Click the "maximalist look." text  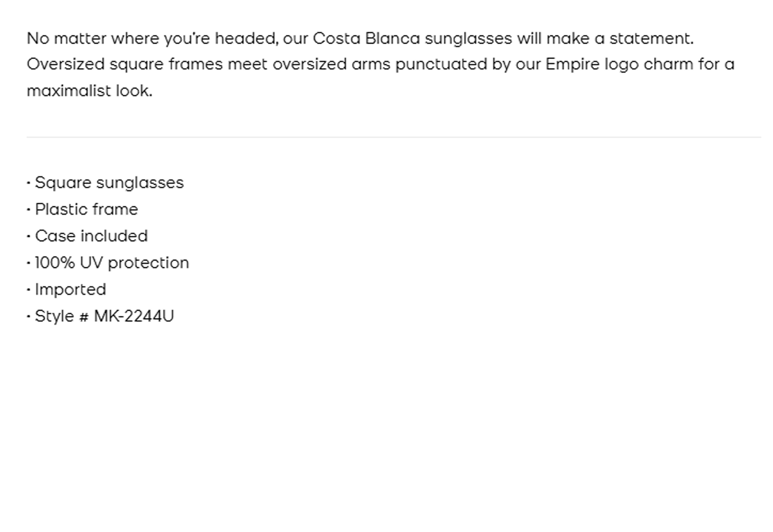[89, 90]
